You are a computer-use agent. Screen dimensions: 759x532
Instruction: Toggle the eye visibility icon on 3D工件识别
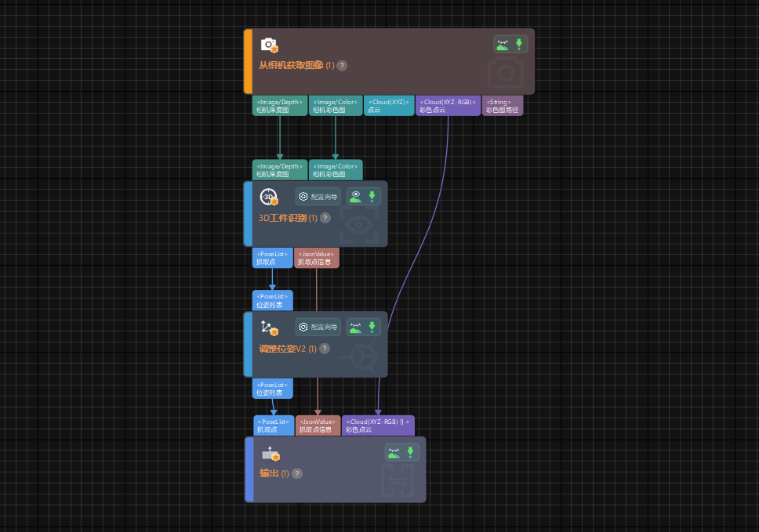click(x=356, y=194)
